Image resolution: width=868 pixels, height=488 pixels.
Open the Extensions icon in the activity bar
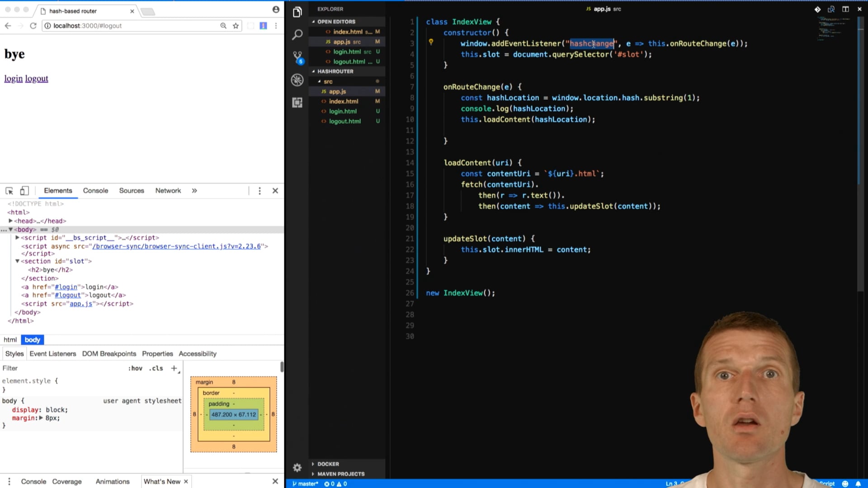tap(297, 103)
